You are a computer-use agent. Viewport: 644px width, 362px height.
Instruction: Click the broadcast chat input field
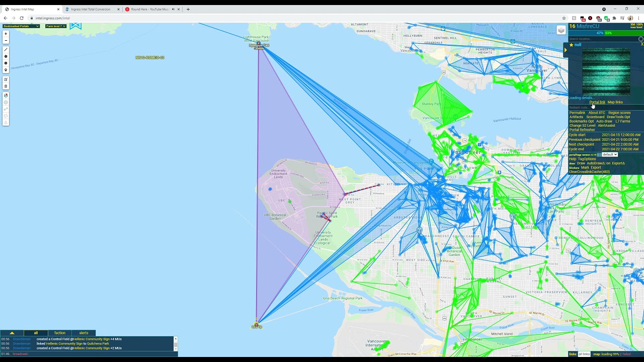pos(102,354)
